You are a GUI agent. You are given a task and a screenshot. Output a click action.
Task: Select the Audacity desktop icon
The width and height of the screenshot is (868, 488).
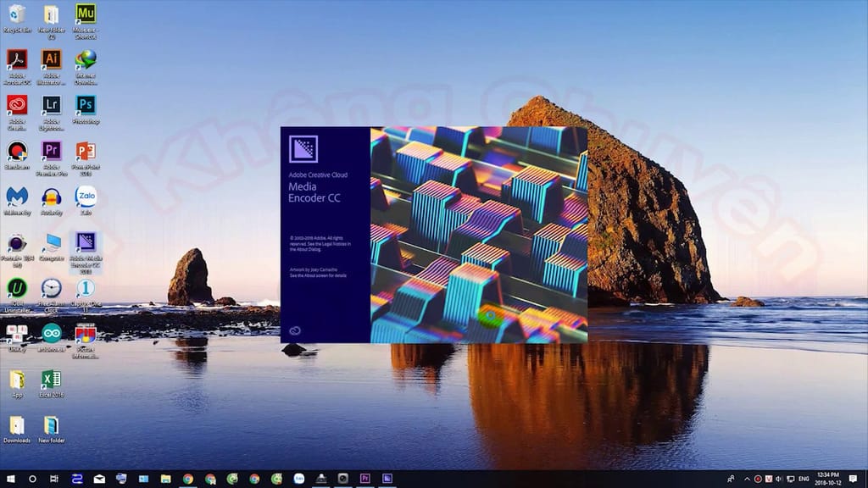pos(51,201)
